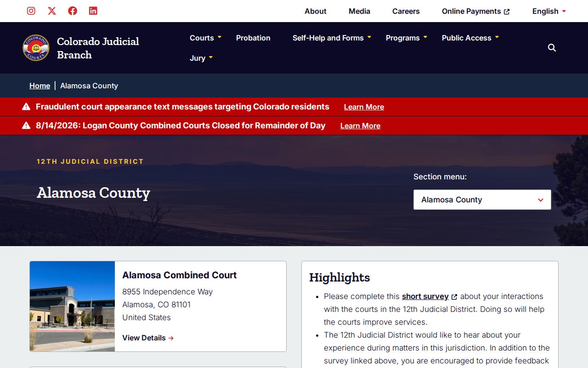Screen dimensions: 588x368
Task: Click warning triangle on fraudulent text alert
Action: (x=26, y=107)
